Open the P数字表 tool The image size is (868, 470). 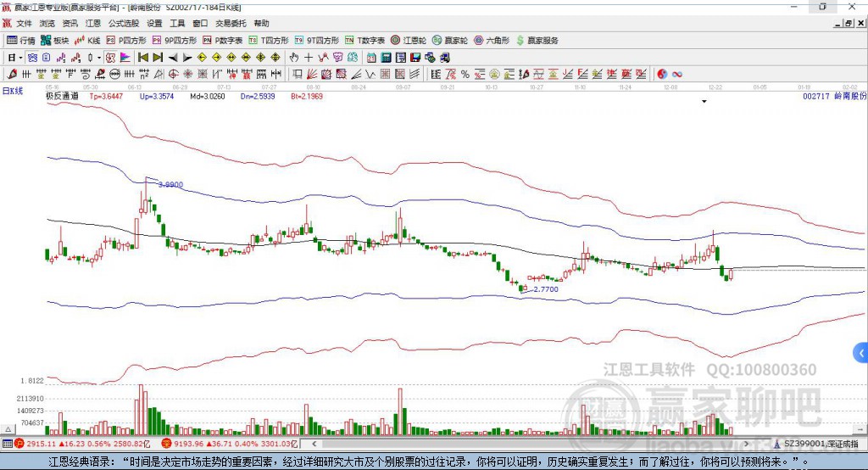coord(223,41)
